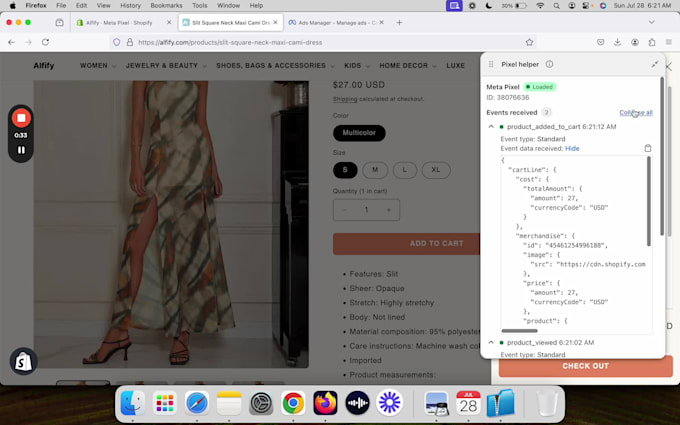
Task: Open site lock information icon
Action: (129, 42)
